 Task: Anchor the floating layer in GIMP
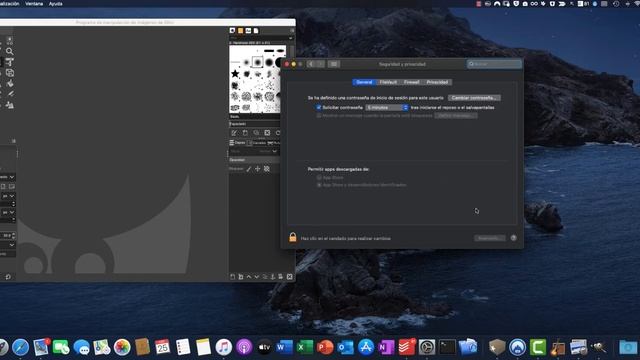pyautogui.click(x=273, y=277)
